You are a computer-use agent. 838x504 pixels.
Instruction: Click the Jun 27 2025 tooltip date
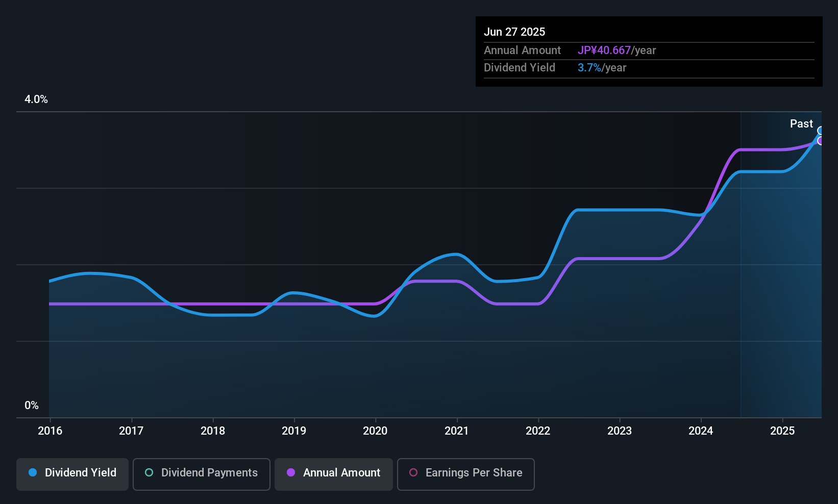coord(514,32)
